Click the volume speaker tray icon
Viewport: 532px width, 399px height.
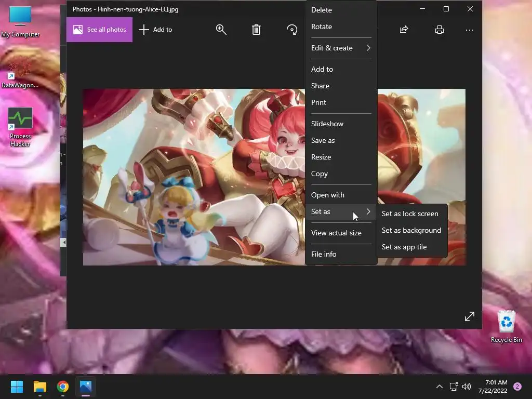tap(467, 387)
